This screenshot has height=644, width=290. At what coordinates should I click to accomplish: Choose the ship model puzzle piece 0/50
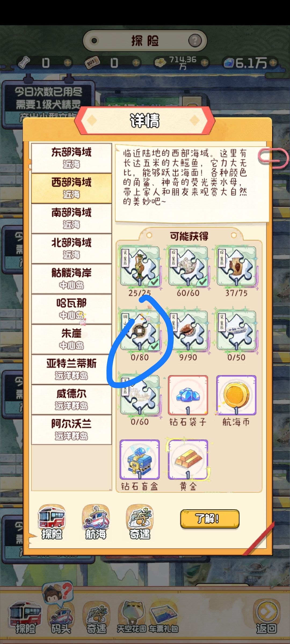click(x=236, y=331)
